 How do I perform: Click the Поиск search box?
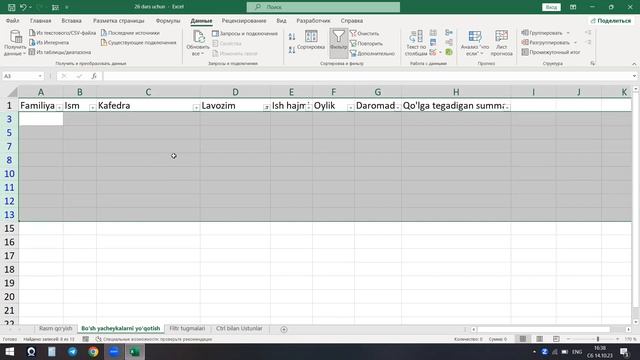(323, 7)
